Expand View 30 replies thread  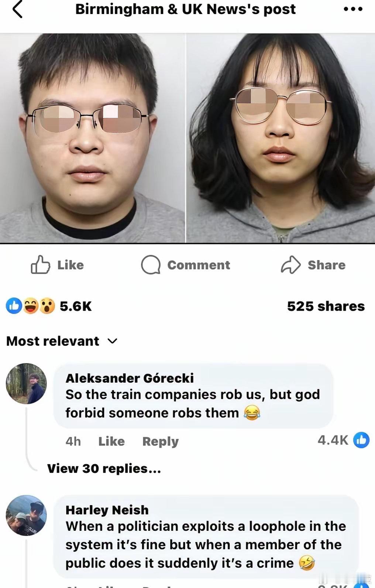(x=104, y=468)
